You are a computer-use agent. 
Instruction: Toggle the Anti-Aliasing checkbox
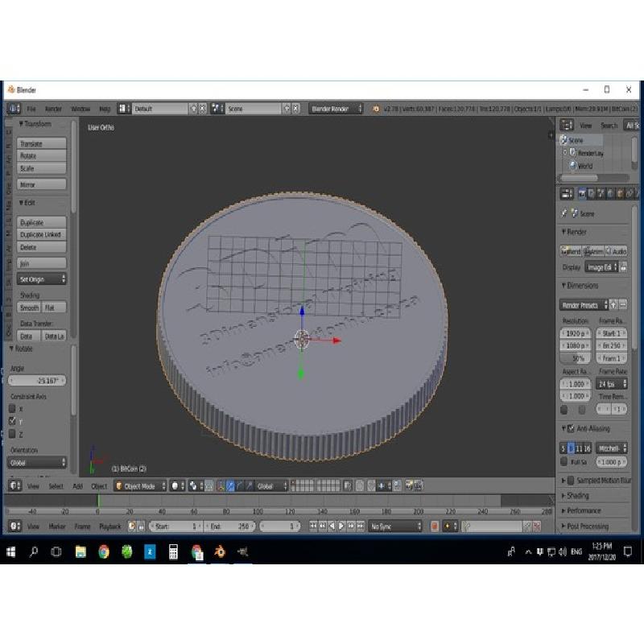tap(571, 428)
